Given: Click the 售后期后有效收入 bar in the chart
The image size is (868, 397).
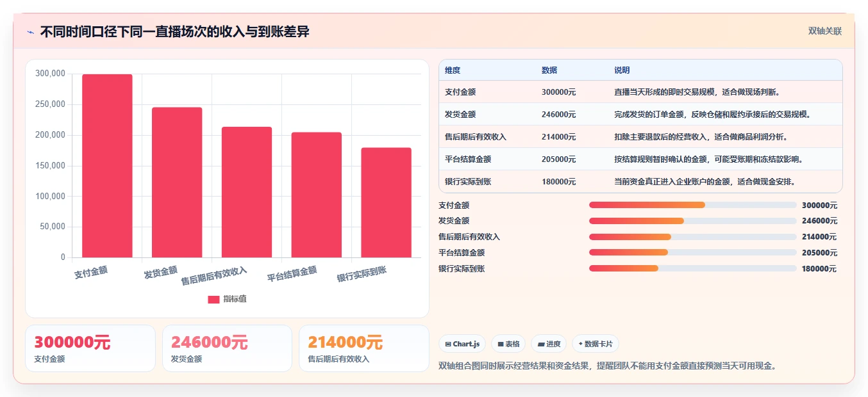Looking at the screenshot, I should point(247,192).
